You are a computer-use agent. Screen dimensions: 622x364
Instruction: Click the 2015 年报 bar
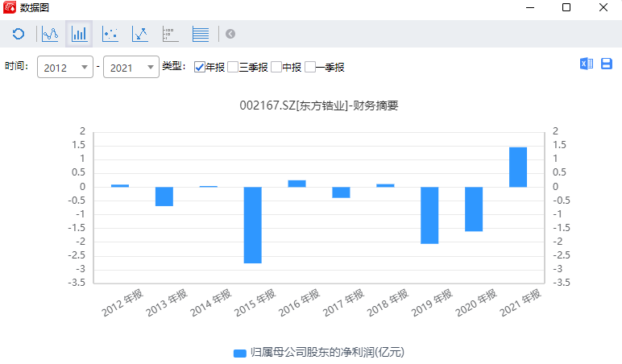pos(253,225)
